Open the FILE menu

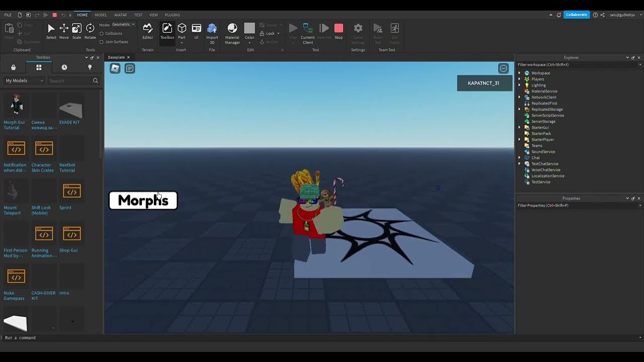pos(8,15)
